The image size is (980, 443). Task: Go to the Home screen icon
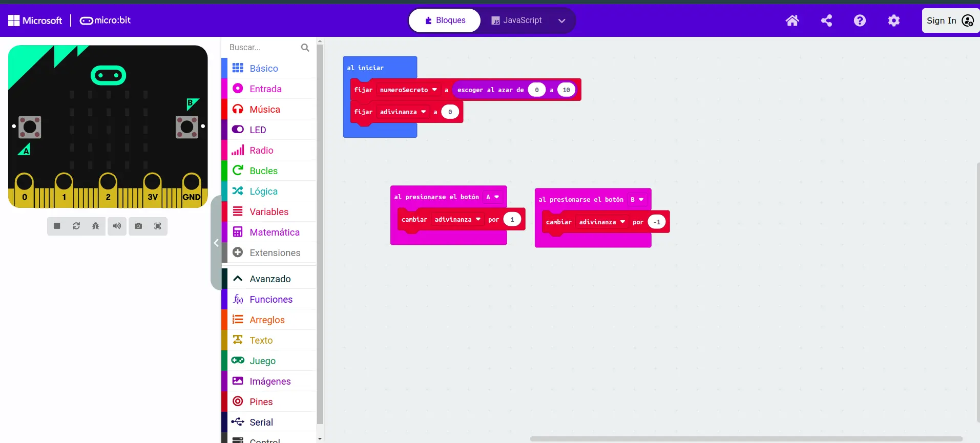tap(792, 20)
